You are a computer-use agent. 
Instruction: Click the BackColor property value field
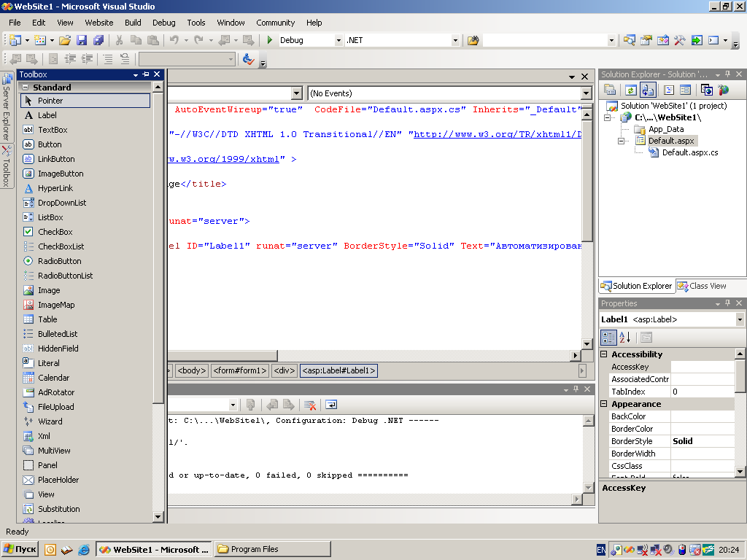(x=702, y=416)
